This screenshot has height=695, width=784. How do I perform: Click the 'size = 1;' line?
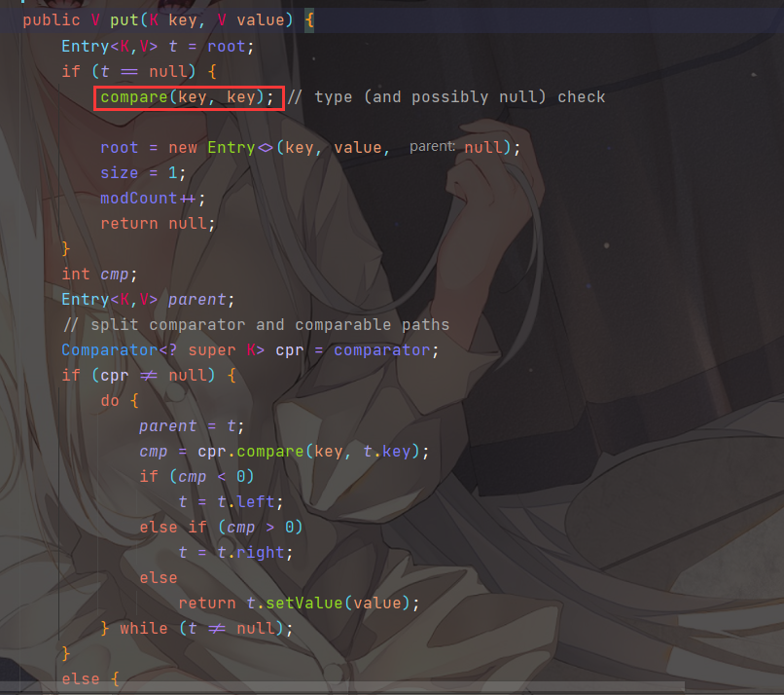point(143,173)
